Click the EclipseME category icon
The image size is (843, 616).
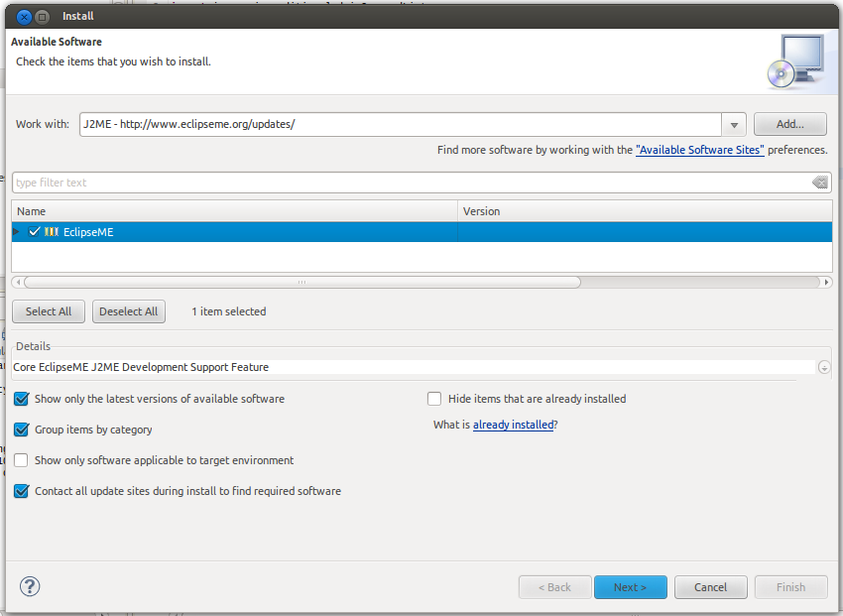52,232
